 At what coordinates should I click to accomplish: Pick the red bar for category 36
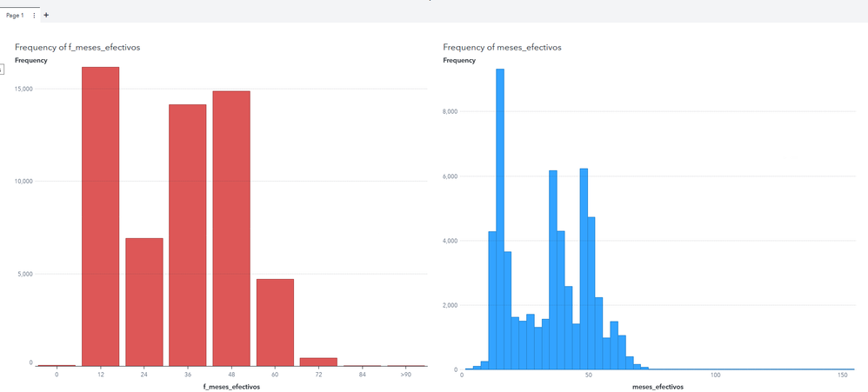click(187, 235)
